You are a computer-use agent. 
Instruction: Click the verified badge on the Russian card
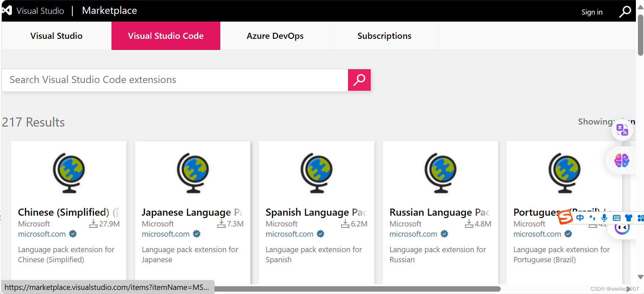444,234
